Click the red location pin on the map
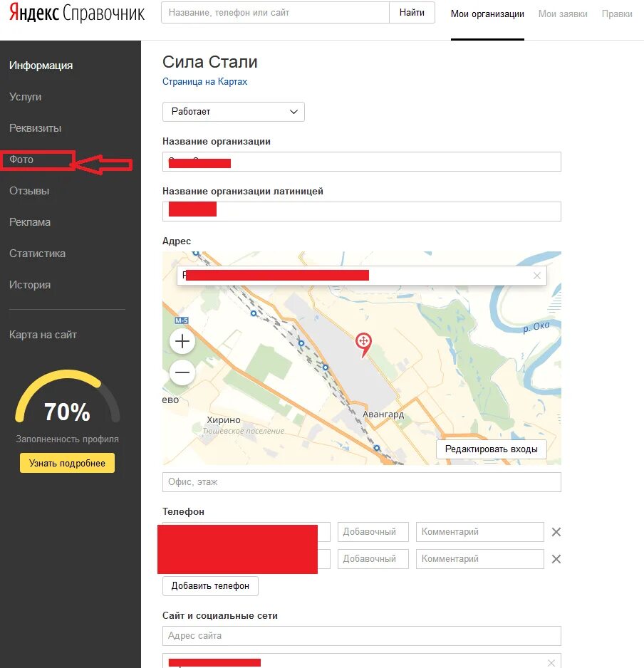 click(x=363, y=345)
